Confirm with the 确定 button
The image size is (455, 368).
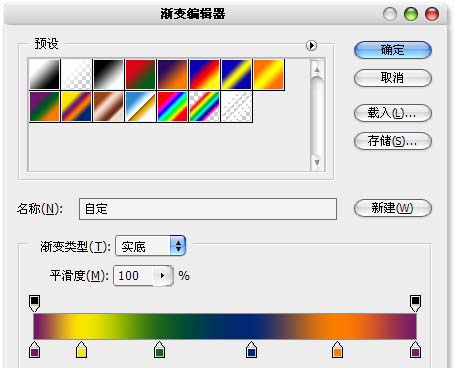393,50
